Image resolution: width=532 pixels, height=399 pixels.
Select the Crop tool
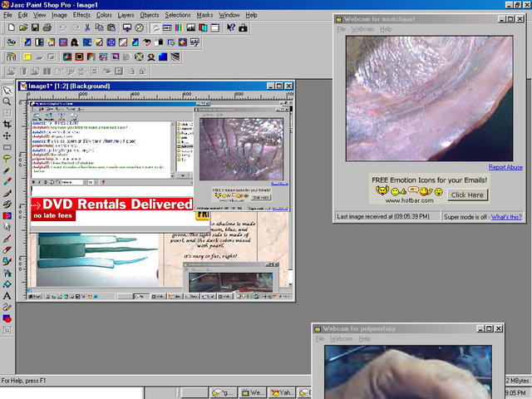7,124
